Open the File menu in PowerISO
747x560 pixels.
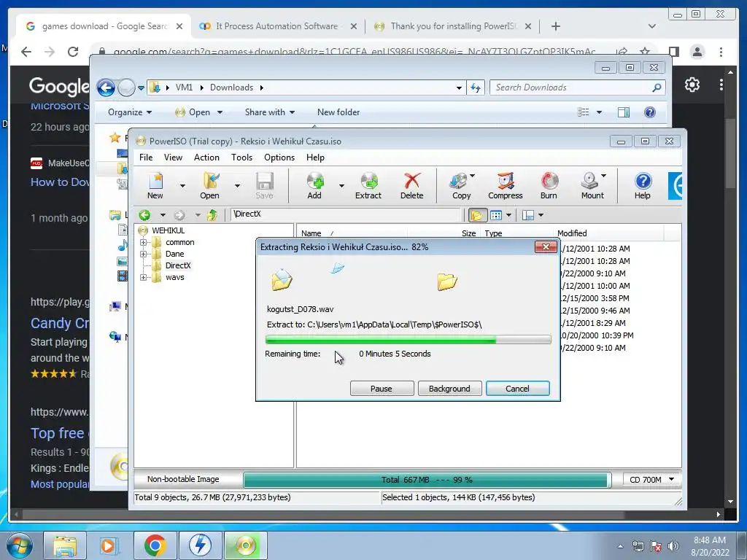146,157
